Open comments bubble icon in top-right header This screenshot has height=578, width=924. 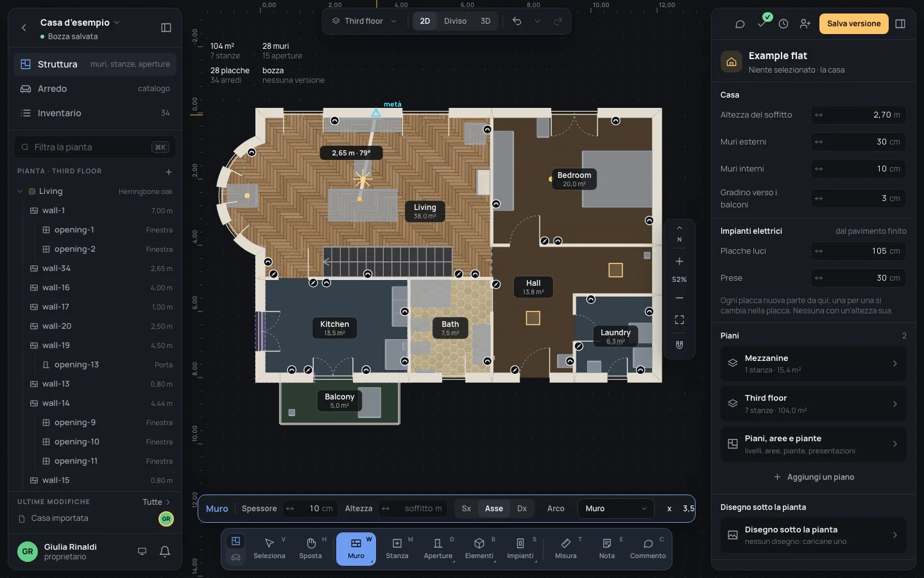tap(740, 24)
